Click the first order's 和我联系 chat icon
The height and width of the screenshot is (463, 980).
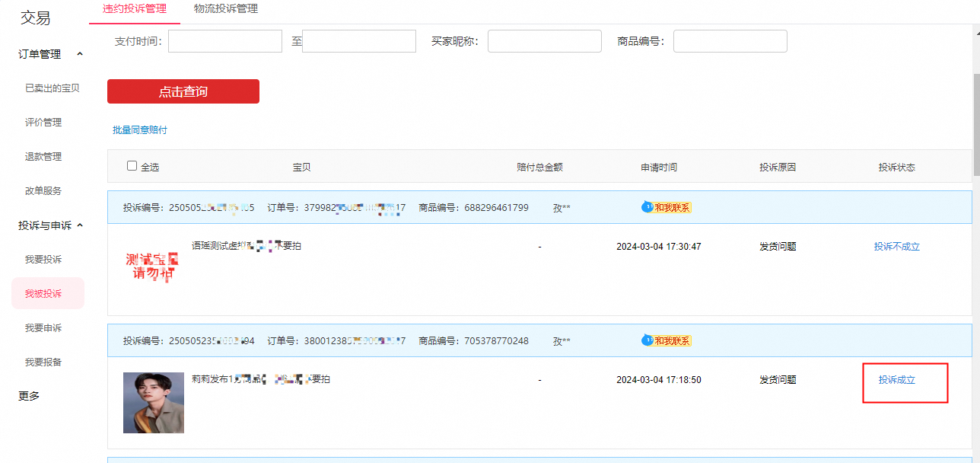(667, 207)
